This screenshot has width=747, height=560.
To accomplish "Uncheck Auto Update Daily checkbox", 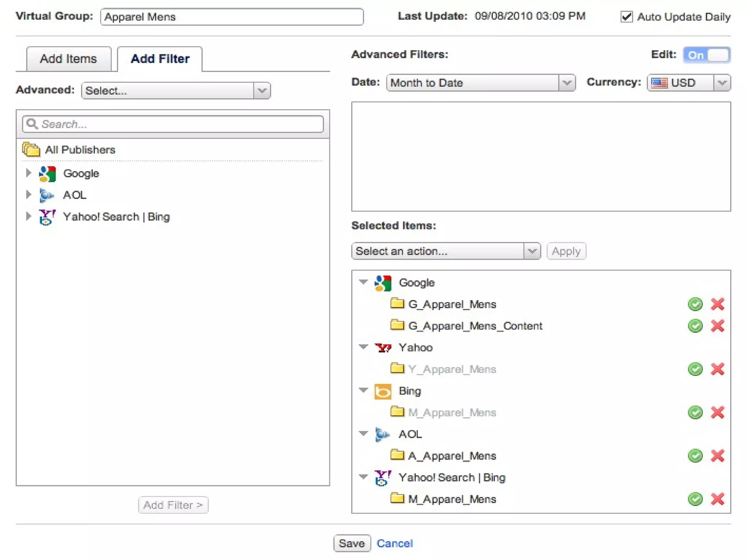I will [x=626, y=17].
